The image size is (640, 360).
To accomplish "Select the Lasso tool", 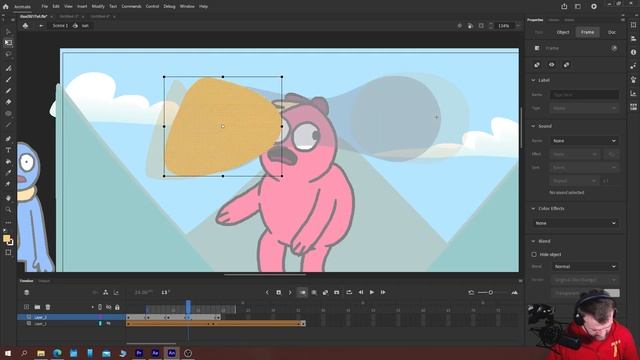I will 8,54.
